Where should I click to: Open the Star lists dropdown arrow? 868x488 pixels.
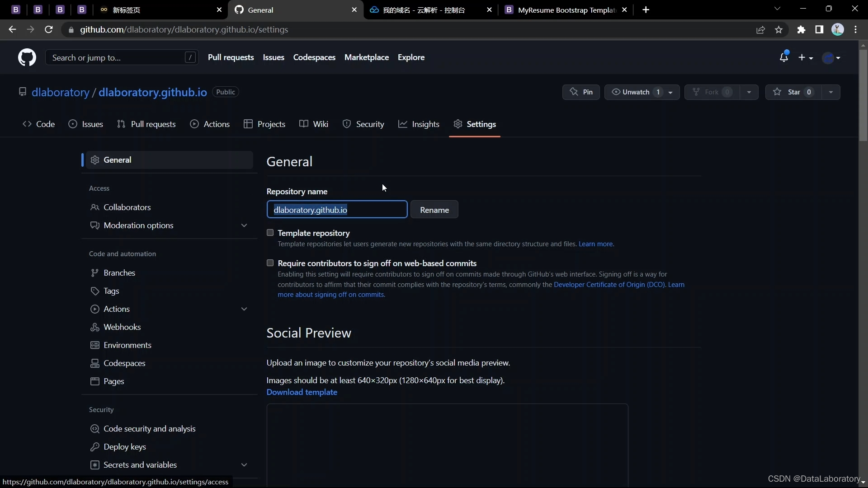[831, 92]
